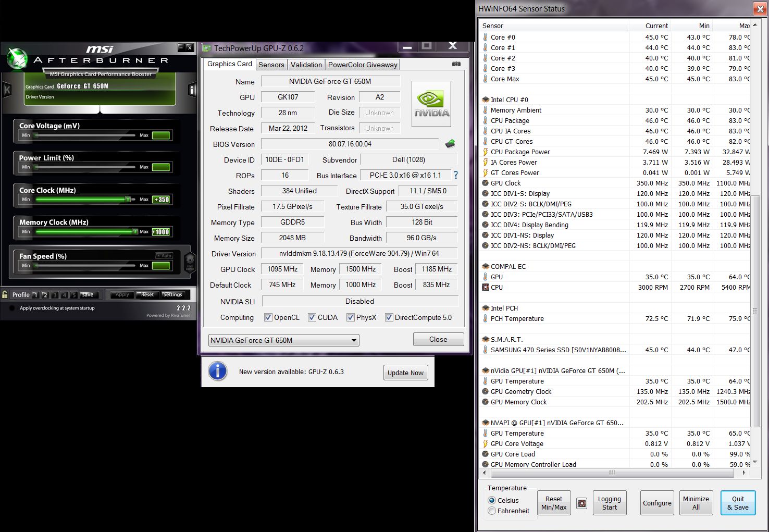This screenshot has height=532, width=769.
Task: Click Reset Min/Max in HWiNFO64
Action: tap(554, 503)
